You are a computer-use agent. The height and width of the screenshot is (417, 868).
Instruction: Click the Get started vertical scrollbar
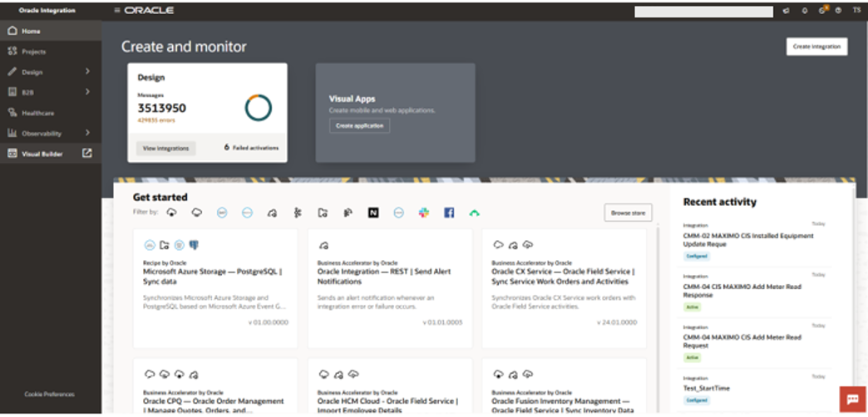[658, 318]
